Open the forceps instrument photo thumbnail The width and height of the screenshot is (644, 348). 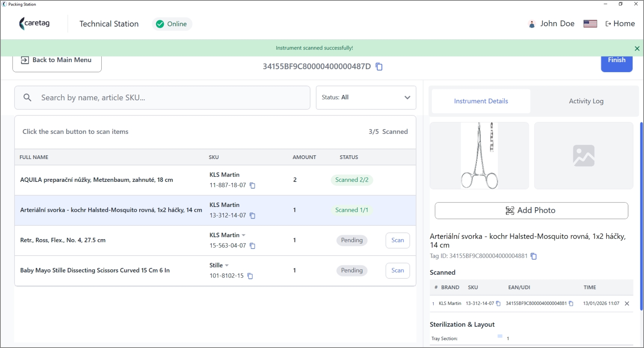coord(479,156)
